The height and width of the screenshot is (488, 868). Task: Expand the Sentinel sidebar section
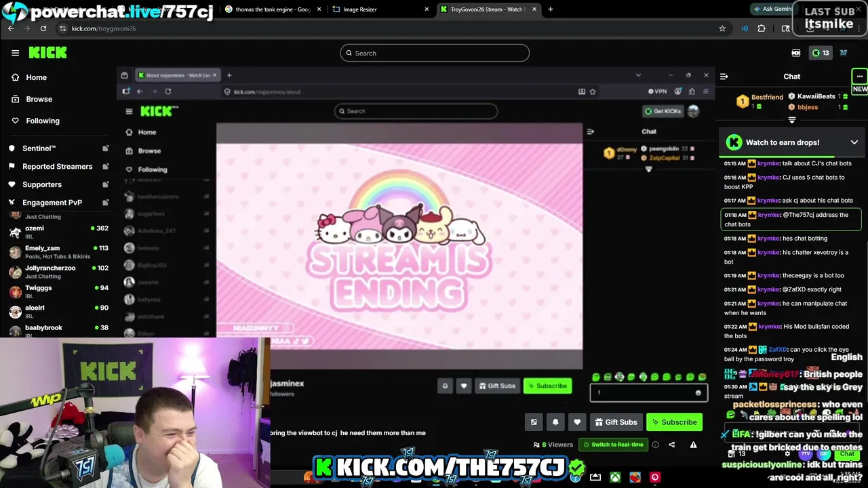click(x=58, y=148)
